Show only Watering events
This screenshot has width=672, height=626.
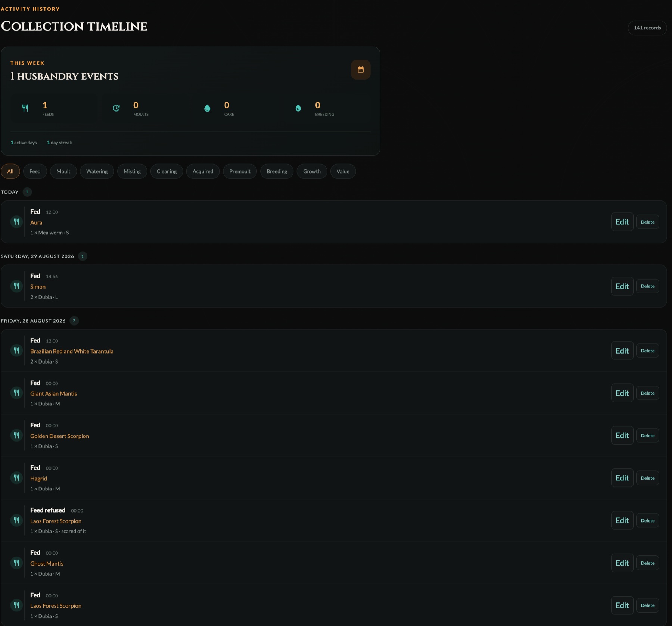[97, 171]
